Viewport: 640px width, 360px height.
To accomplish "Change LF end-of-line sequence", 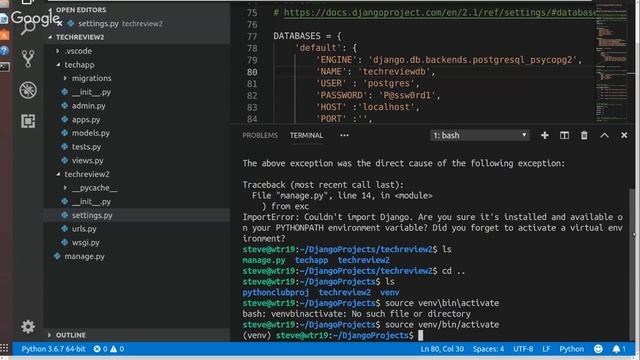I will 546,349.
